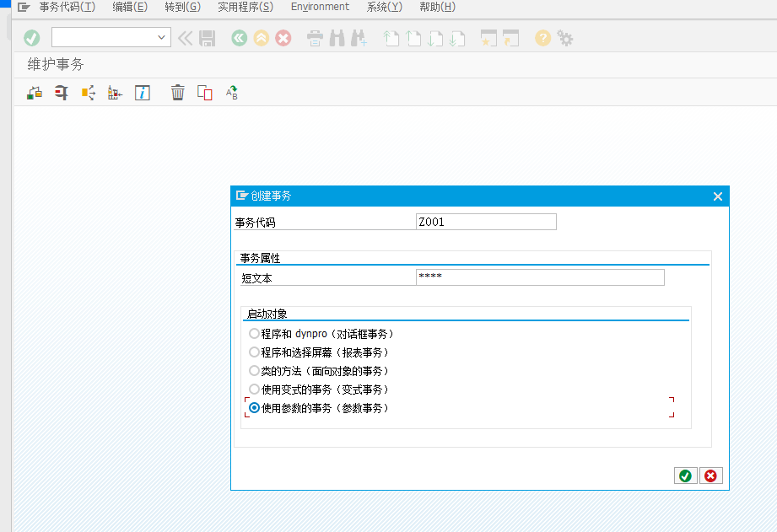Close the 创建事务 dialog
The height and width of the screenshot is (532, 777).
point(718,196)
